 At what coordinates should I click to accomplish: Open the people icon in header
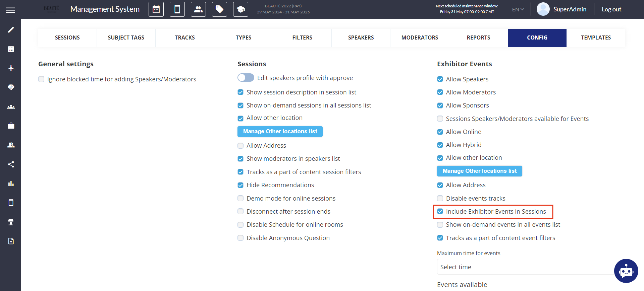[199, 9]
